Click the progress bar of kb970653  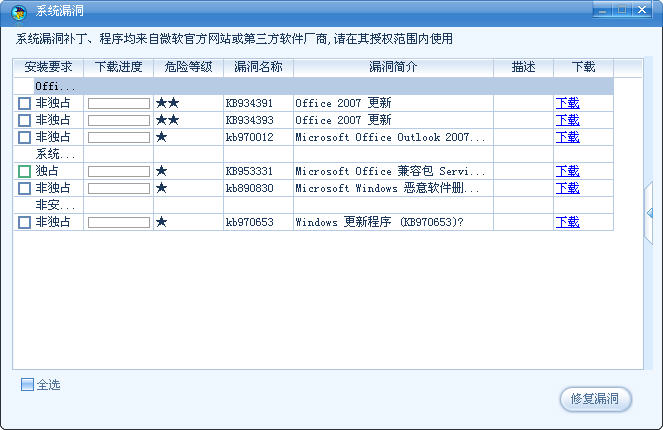click(x=119, y=222)
